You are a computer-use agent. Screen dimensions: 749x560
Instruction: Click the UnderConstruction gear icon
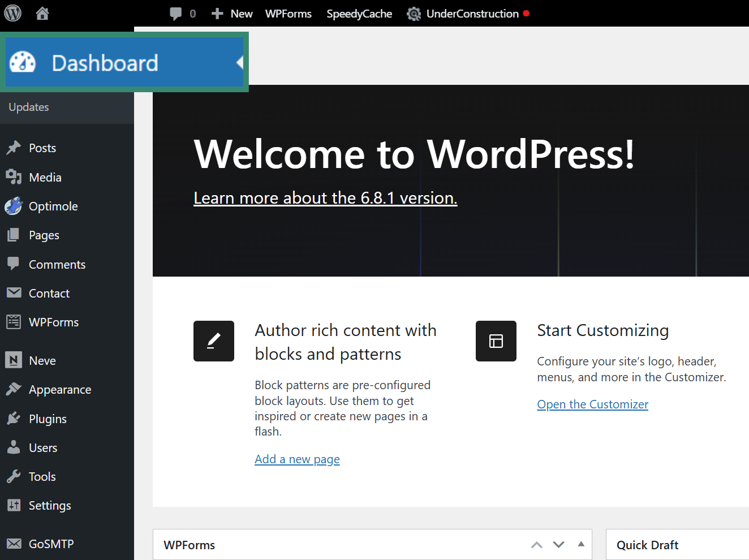click(x=415, y=13)
